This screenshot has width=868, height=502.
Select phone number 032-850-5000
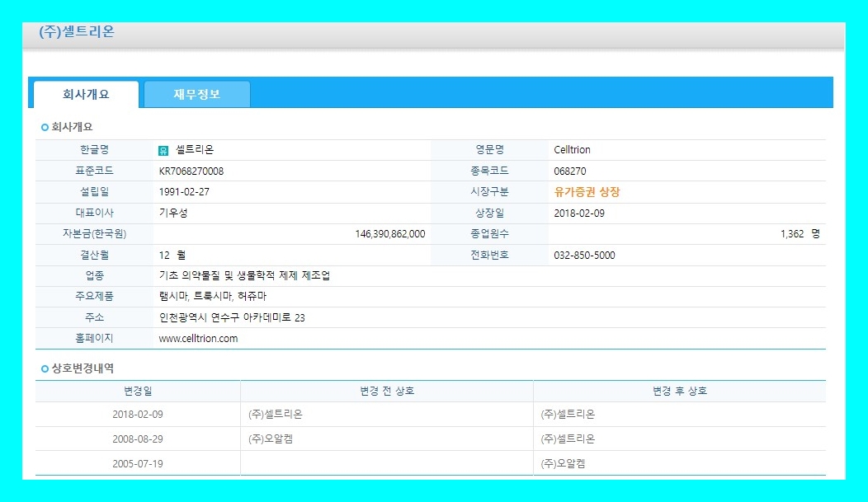[x=584, y=255]
